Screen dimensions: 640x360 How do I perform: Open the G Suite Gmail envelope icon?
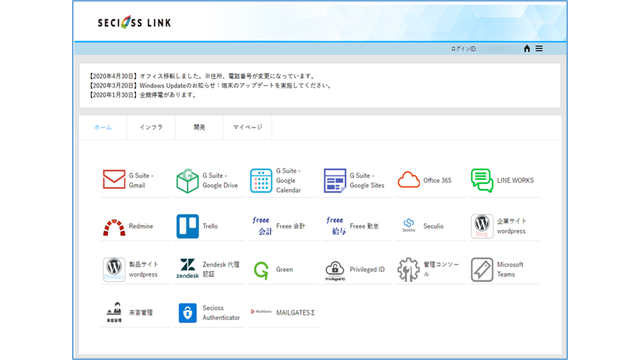114,180
